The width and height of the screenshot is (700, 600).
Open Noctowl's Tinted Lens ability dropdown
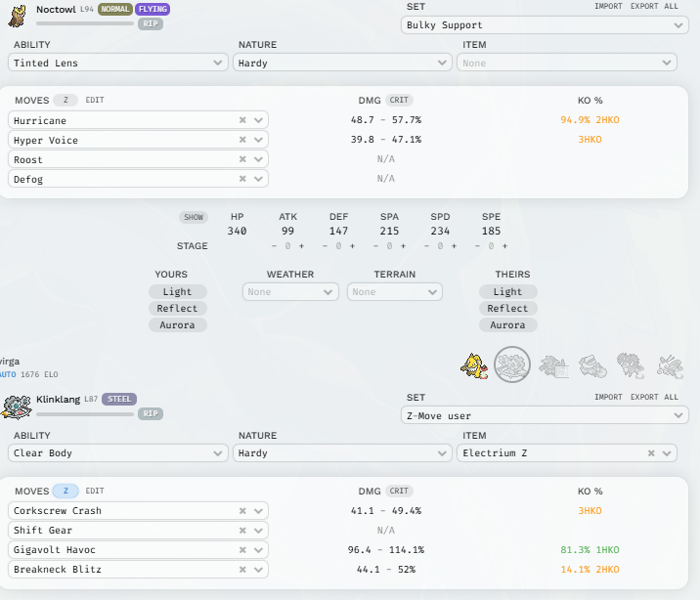coord(118,63)
